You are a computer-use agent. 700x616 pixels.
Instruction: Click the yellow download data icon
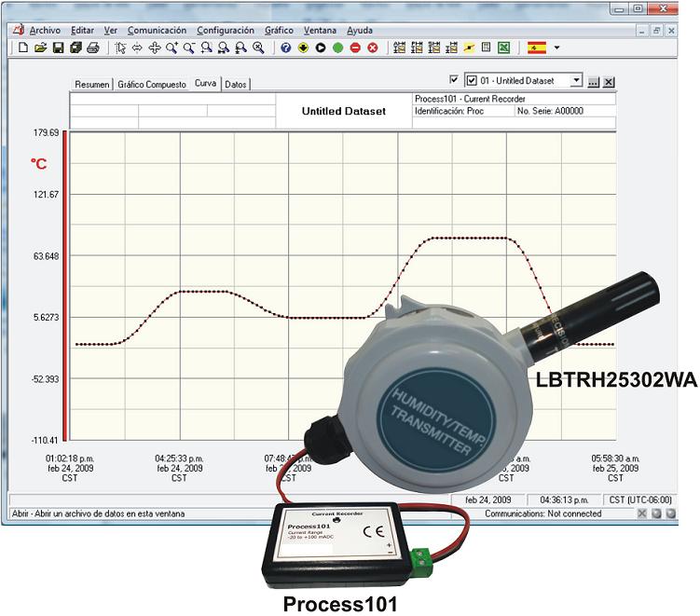303,48
